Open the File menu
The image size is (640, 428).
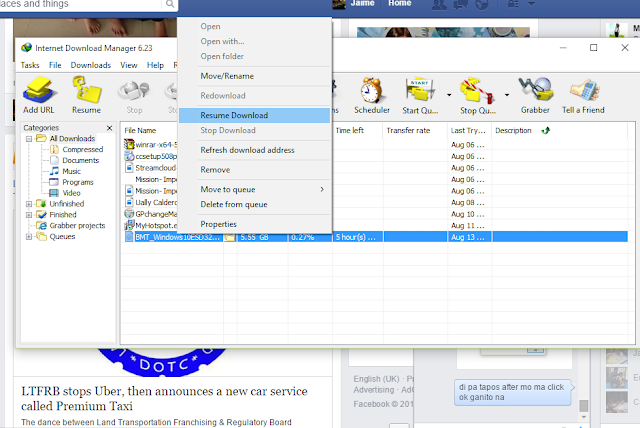[x=55, y=65]
